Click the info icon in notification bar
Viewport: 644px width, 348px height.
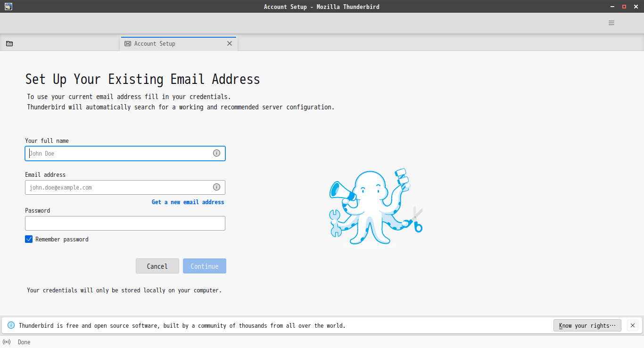[11, 325]
